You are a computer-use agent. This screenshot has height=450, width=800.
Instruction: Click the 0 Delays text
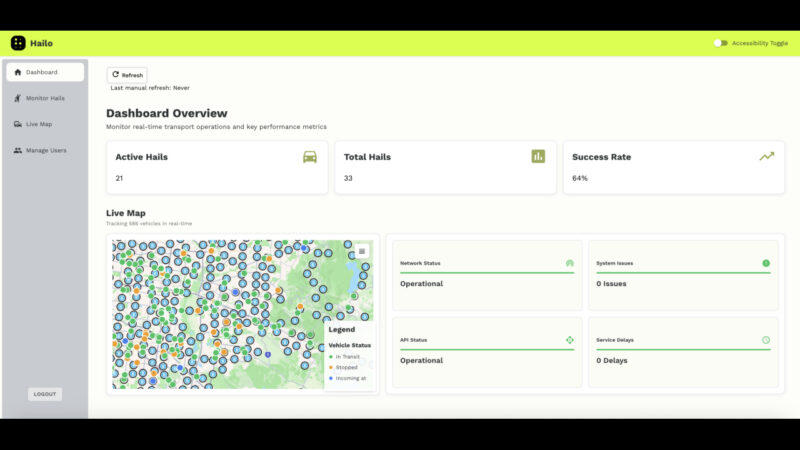tap(612, 360)
